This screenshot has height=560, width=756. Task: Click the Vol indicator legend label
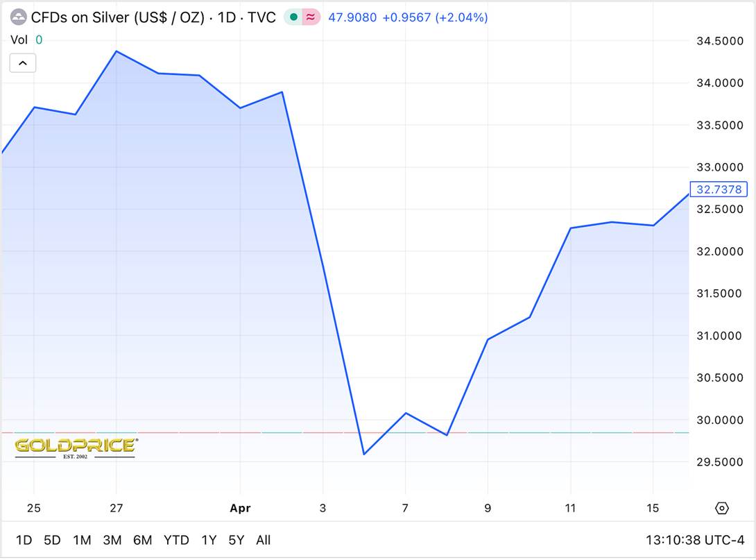[19, 40]
